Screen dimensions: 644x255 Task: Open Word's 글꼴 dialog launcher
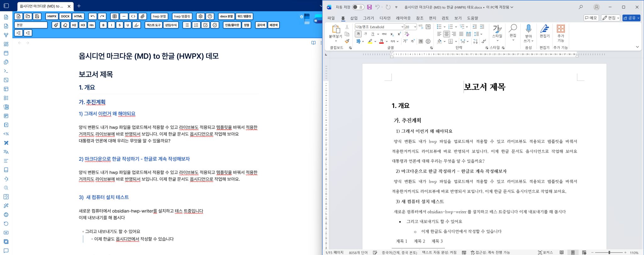coord(431,48)
